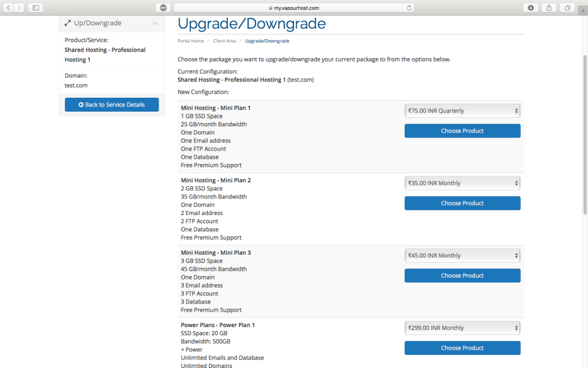Click 'Current Configuration:' label
588x368 pixels.
point(207,71)
